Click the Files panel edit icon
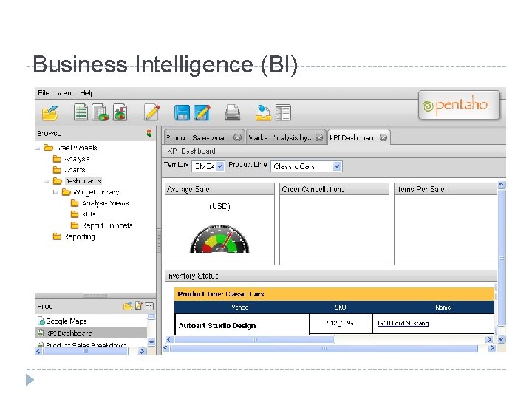 click(138, 306)
